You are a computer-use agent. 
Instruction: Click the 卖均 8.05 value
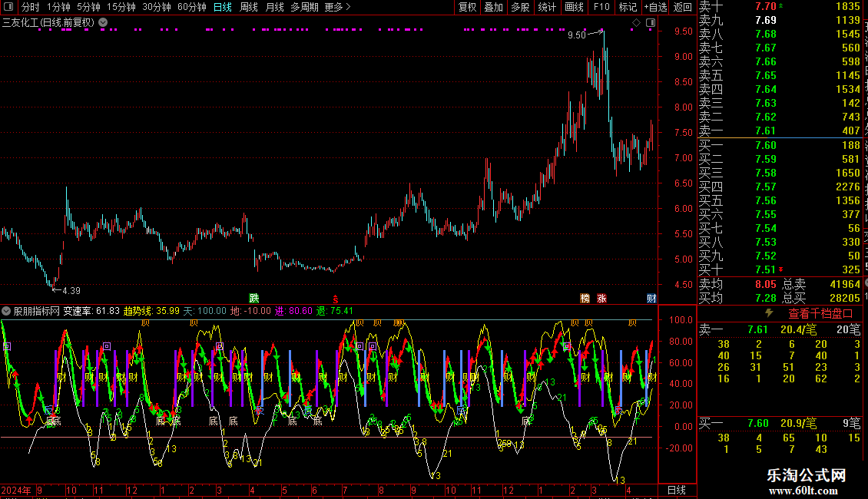click(x=766, y=284)
